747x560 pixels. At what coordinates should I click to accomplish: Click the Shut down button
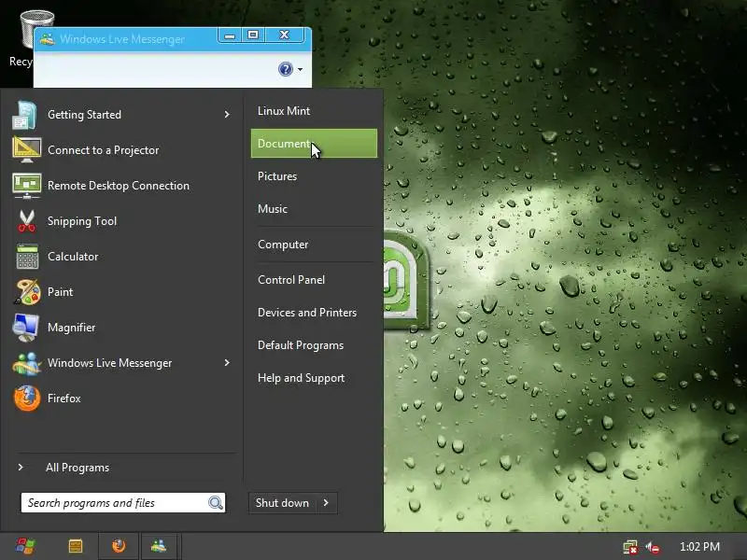click(x=283, y=503)
